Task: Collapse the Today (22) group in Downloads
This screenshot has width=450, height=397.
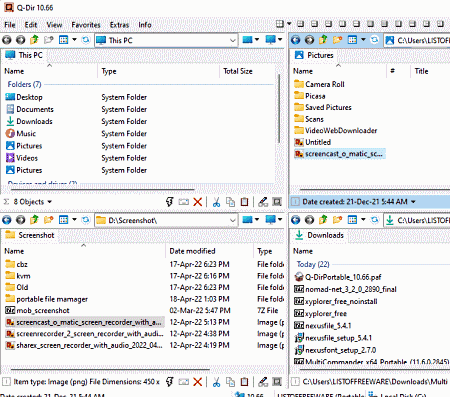Action: click(313, 264)
